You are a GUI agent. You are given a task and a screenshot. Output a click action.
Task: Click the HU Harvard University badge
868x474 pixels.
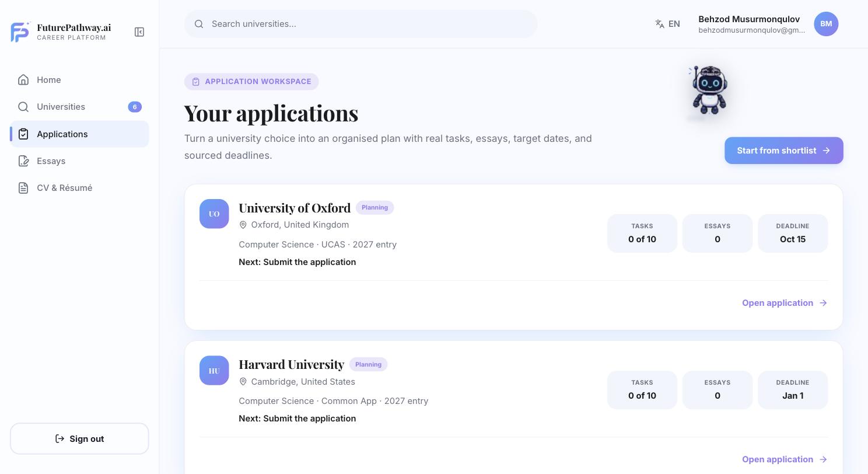214,371
